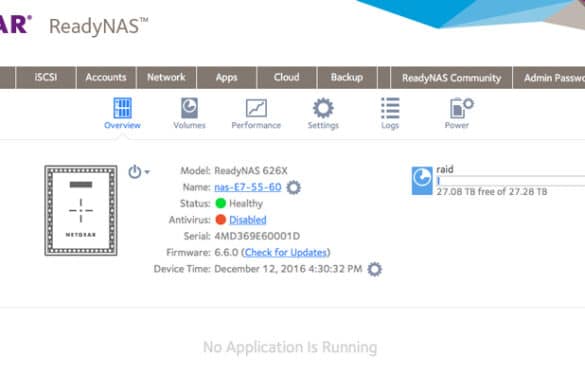The height and width of the screenshot is (390, 585).
Task: Click the gear icon next to device name
Action: coord(294,187)
